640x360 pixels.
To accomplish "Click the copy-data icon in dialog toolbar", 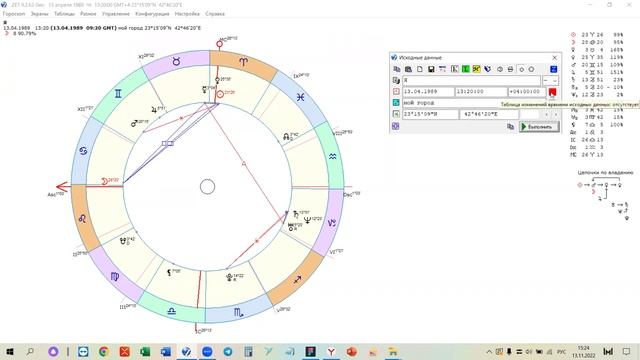I will 397,69.
